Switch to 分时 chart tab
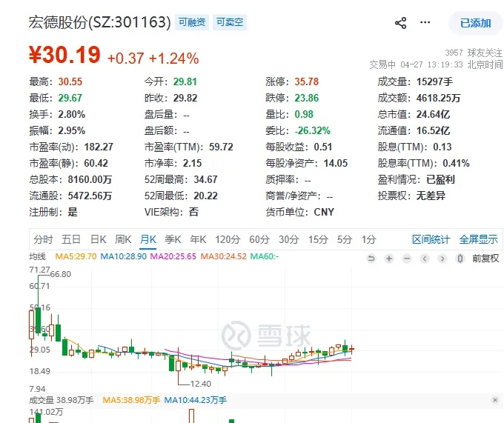Screen dimensions: 504x423 [43, 239]
